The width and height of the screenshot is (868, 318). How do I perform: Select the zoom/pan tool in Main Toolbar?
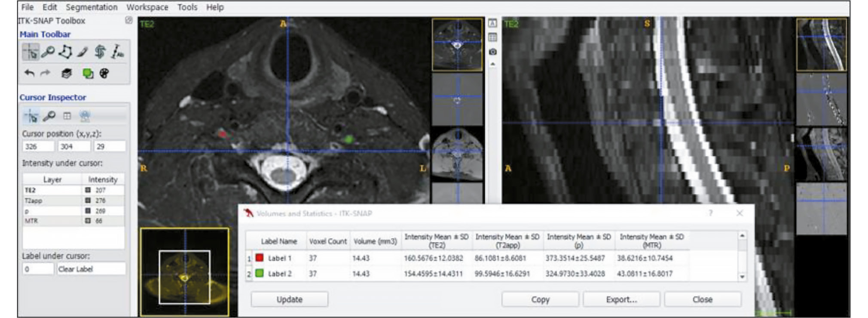coord(48,52)
